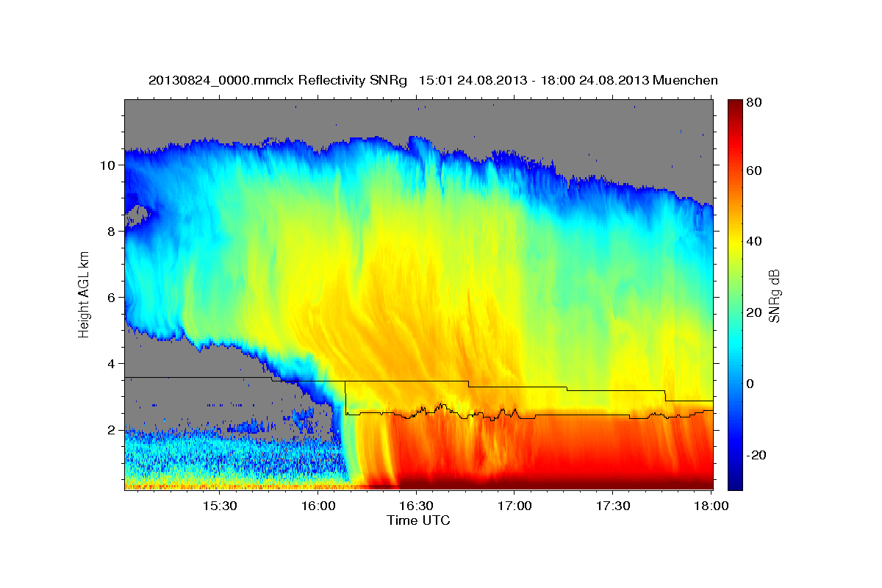This screenshot has width=882, height=588.
Task: Click the 16:00 time tick label
Action: (318, 506)
